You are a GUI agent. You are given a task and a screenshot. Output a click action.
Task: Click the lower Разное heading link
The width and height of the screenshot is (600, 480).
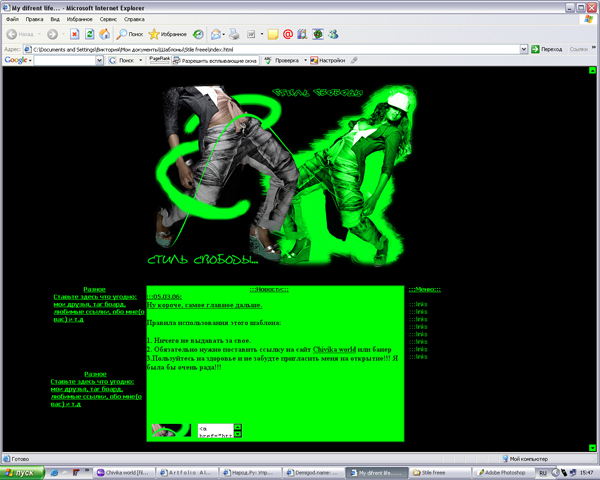95,374
